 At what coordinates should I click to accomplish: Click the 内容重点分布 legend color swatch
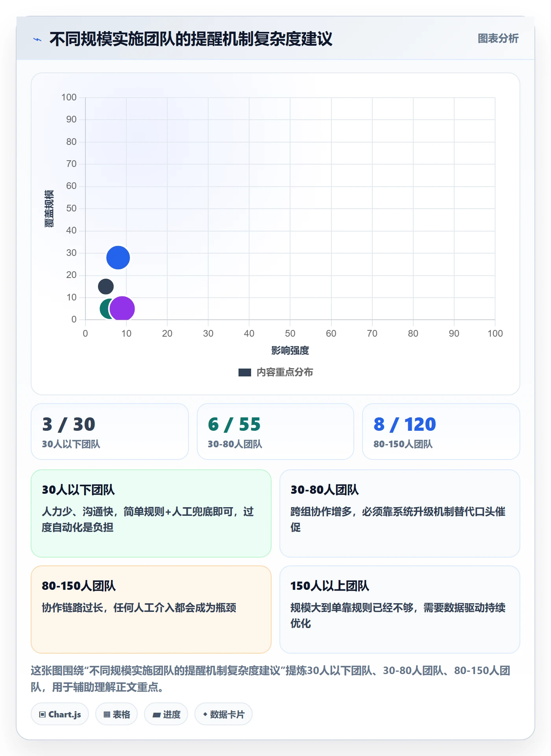245,372
